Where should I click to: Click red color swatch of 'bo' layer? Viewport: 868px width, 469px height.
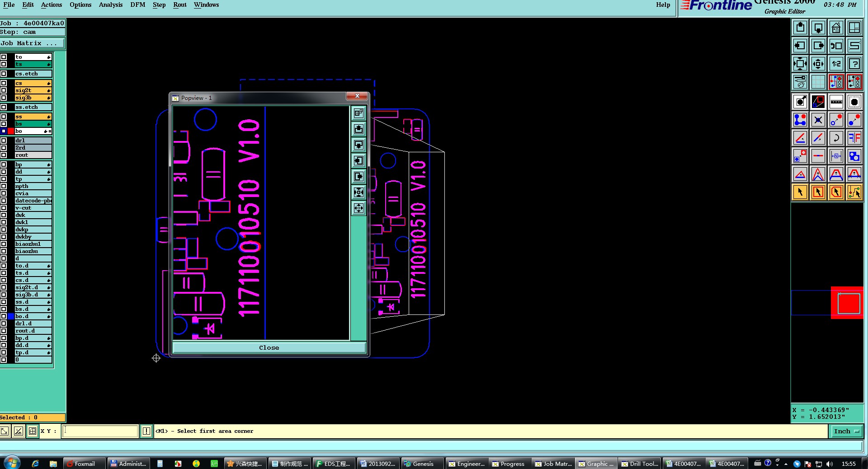[x=11, y=131]
